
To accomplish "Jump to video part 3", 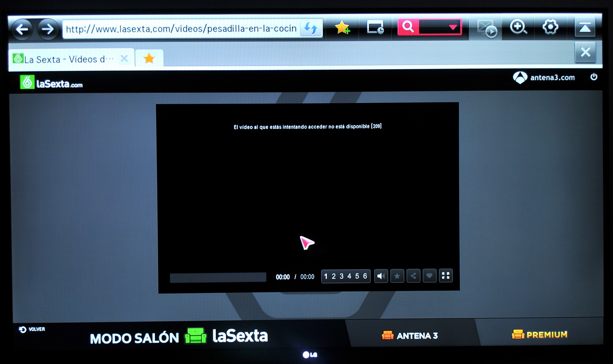I will coord(341,276).
